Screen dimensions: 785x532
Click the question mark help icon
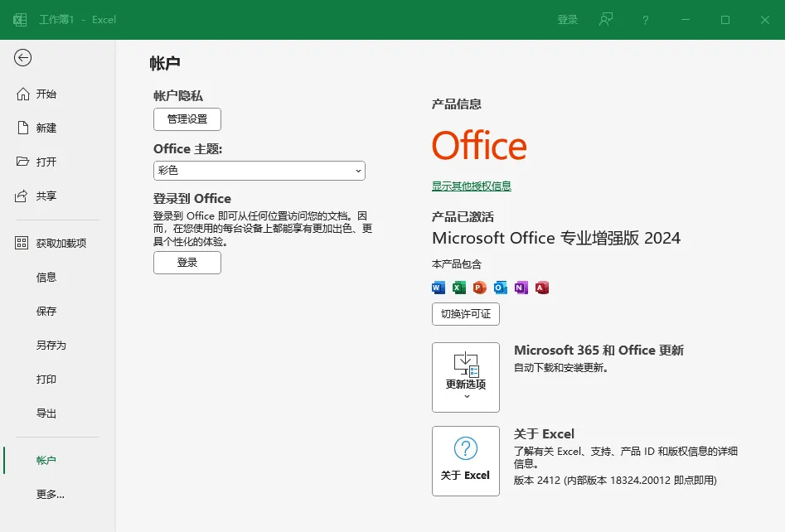(x=645, y=20)
